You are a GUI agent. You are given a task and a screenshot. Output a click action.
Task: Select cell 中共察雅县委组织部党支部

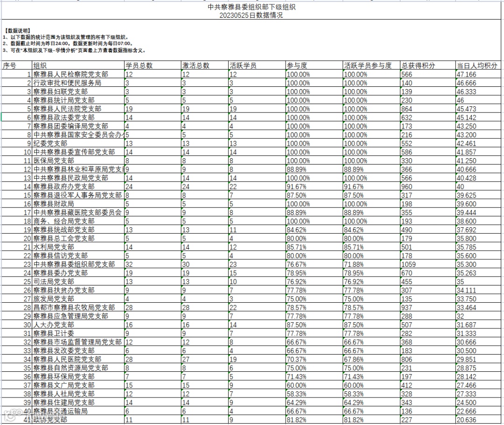point(78,265)
